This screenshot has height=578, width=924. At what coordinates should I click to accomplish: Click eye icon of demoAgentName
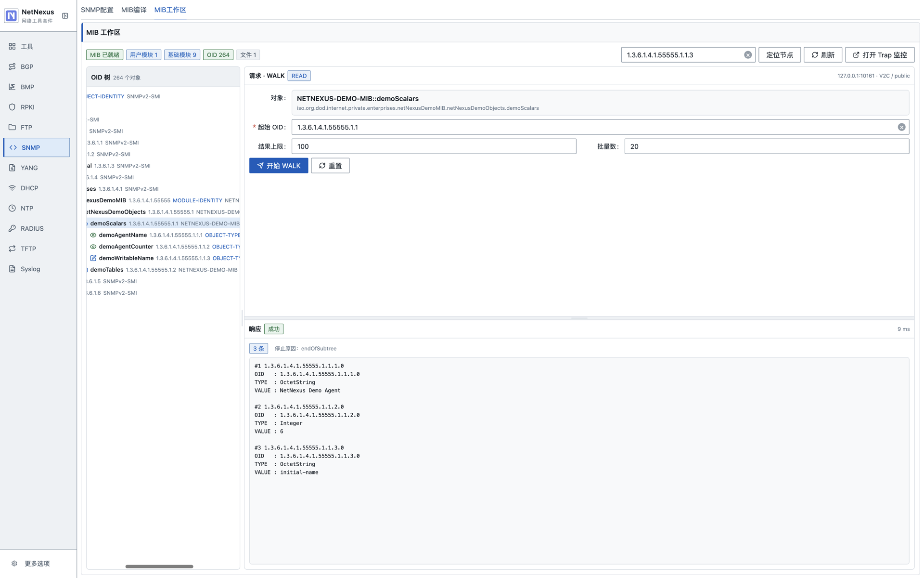click(93, 235)
